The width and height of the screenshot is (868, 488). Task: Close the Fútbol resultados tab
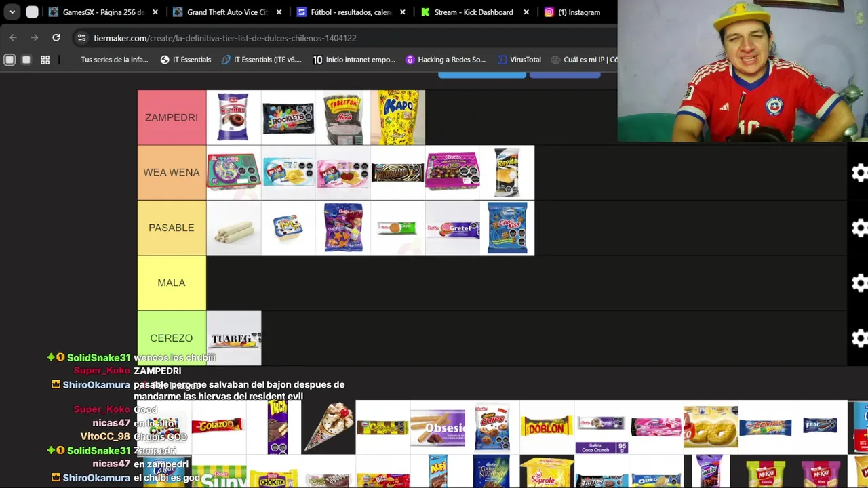tap(403, 12)
